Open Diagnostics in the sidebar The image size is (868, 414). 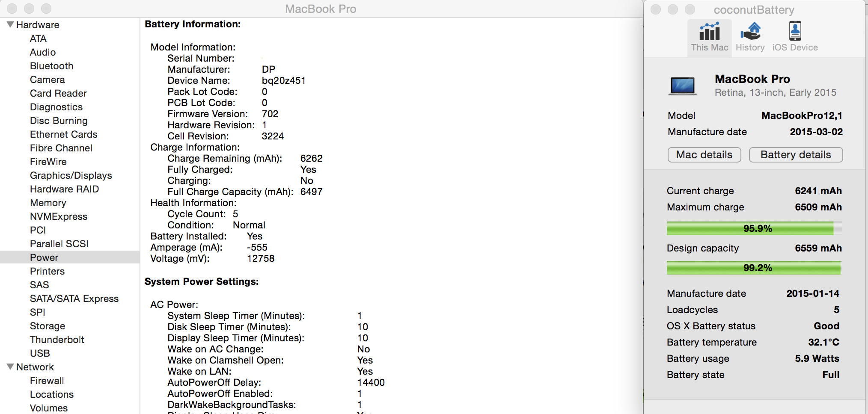(56, 107)
